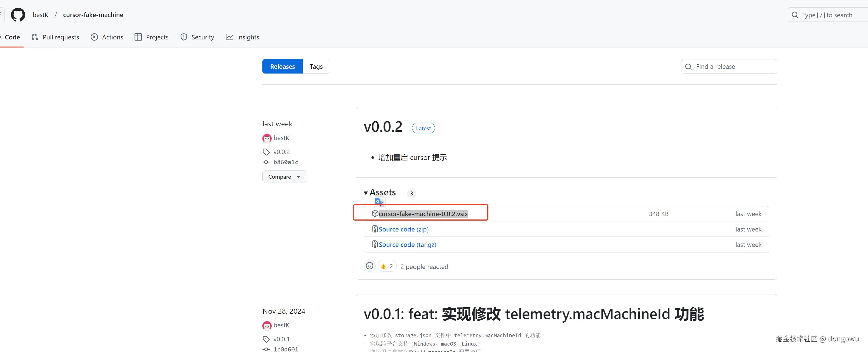The image size is (868, 352).
Task: Click bestK avatar beside v0.0.2 release
Action: click(267, 138)
